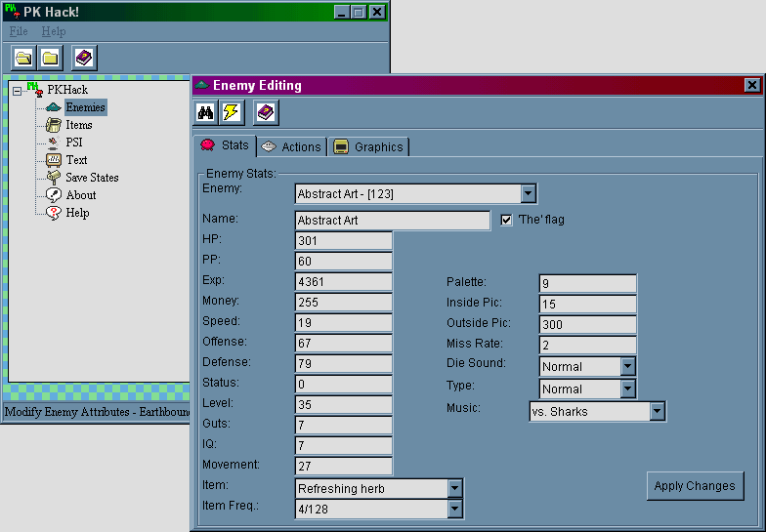Click the PP field showing 60
The height and width of the screenshot is (532, 766).
point(344,262)
